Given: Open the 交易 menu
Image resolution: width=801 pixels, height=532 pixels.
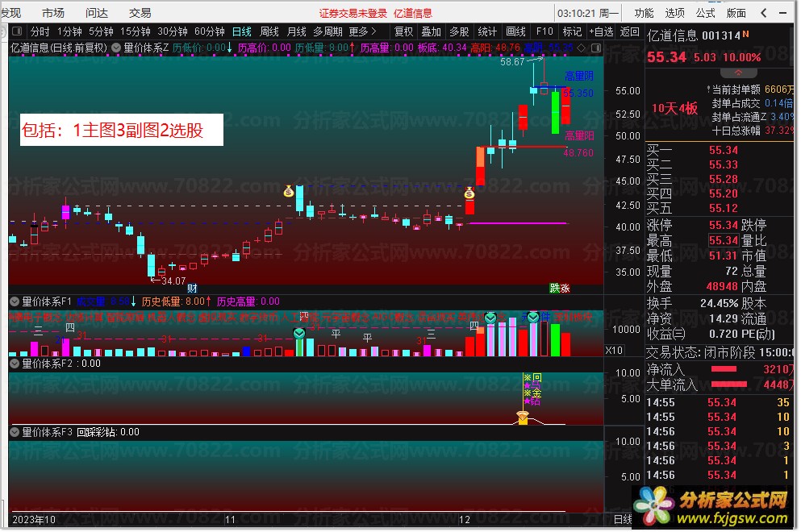Looking at the screenshot, I should 140,13.
